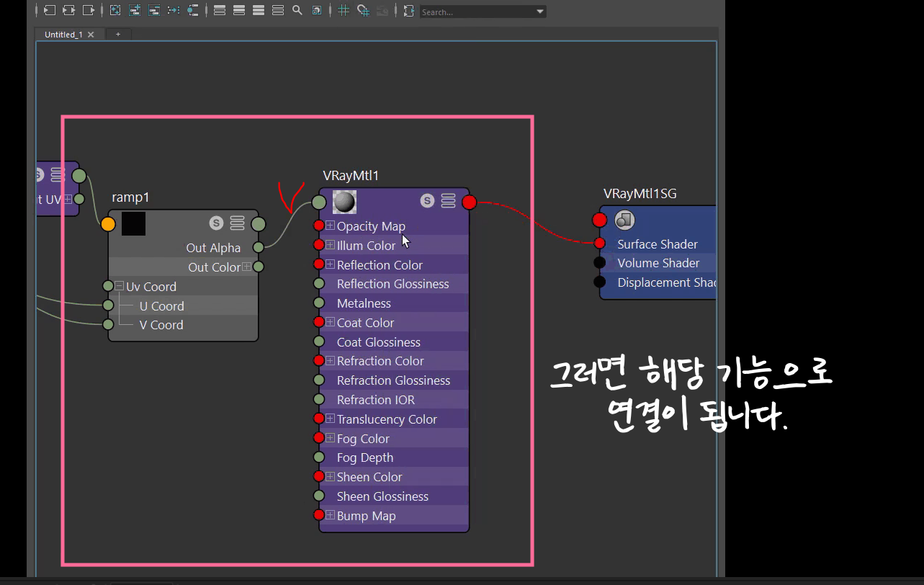Expand the Illum Color attribute
924x585 pixels.
click(330, 245)
